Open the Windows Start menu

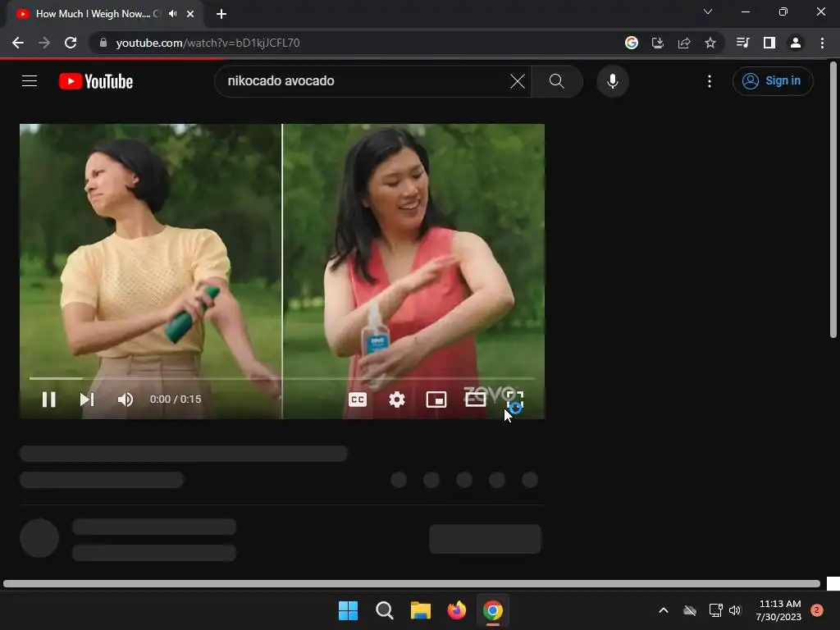coord(348,610)
